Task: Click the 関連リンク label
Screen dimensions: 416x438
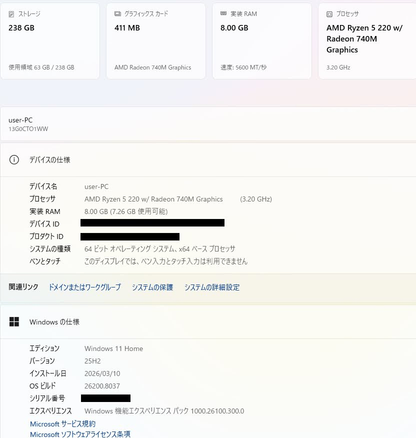Action: click(23, 287)
